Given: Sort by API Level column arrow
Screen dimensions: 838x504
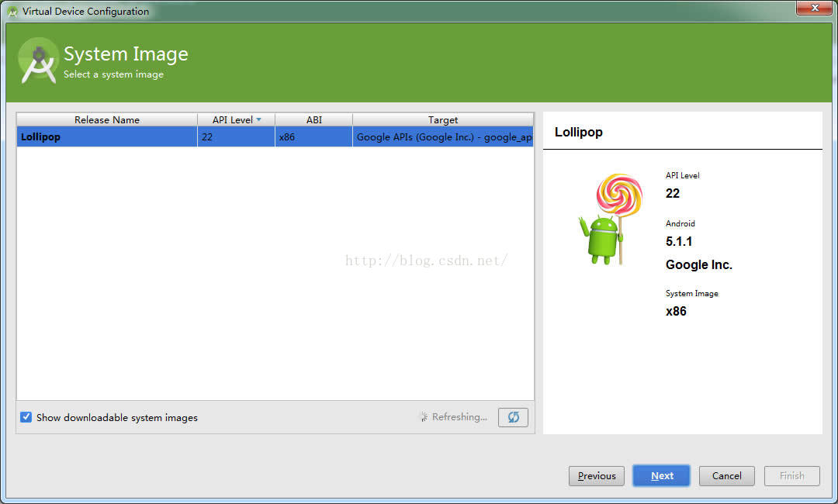Looking at the screenshot, I should click(258, 119).
